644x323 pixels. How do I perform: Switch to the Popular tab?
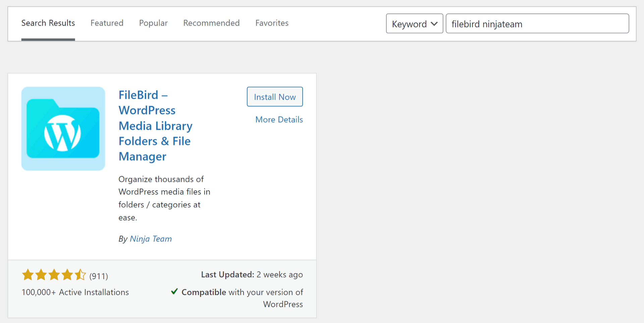click(x=153, y=23)
